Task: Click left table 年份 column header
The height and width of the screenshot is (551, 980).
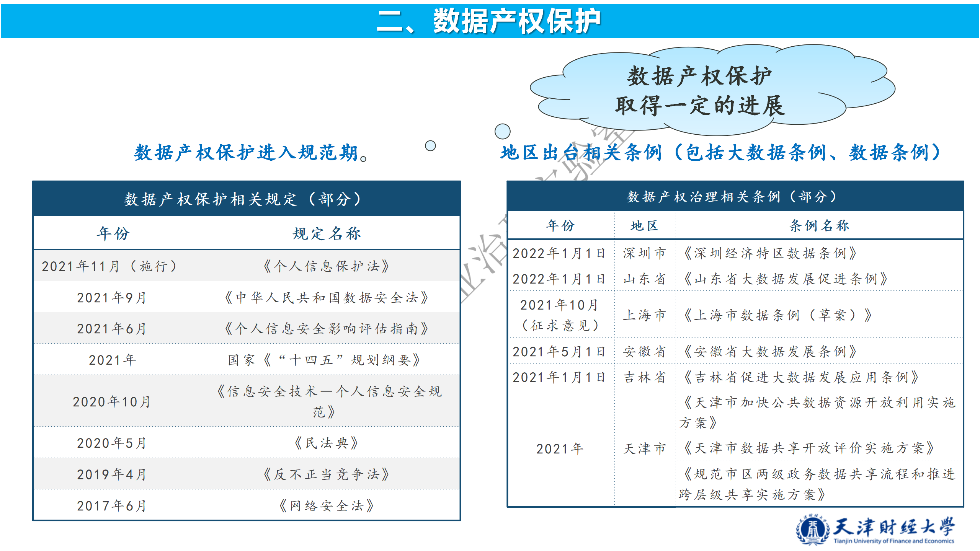Action: point(114,233)
